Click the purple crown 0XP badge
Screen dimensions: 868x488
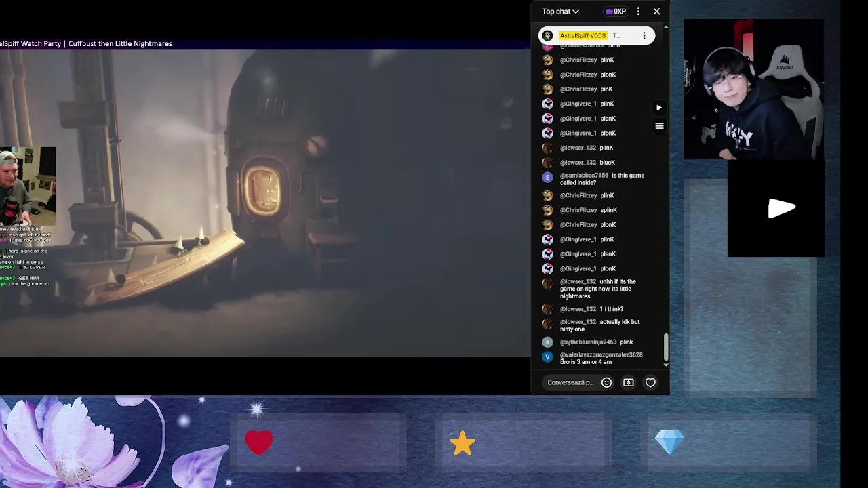pyautogui.click(x=616, y=12)
